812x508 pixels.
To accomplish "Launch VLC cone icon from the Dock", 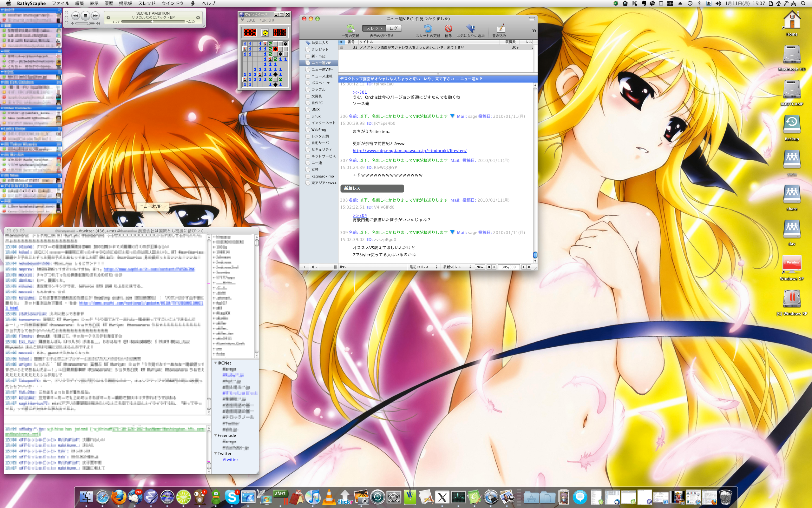I will (x=329, y=497).
